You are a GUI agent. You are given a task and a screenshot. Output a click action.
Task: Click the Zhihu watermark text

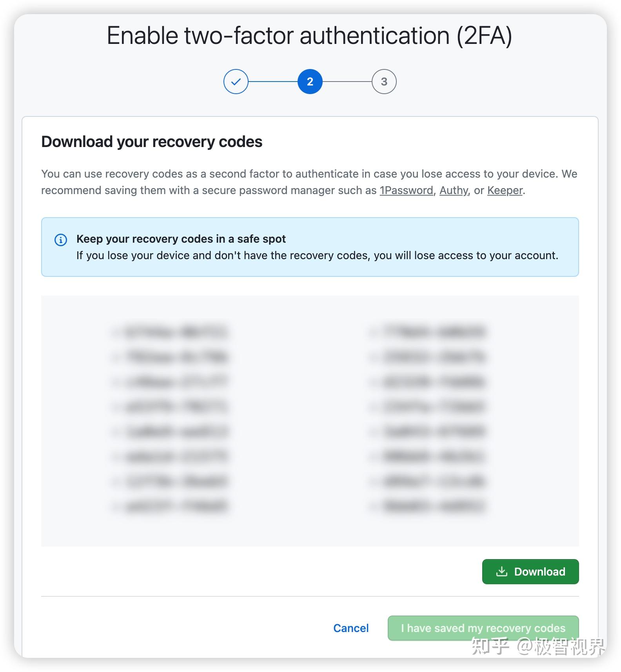pos(538,646)
